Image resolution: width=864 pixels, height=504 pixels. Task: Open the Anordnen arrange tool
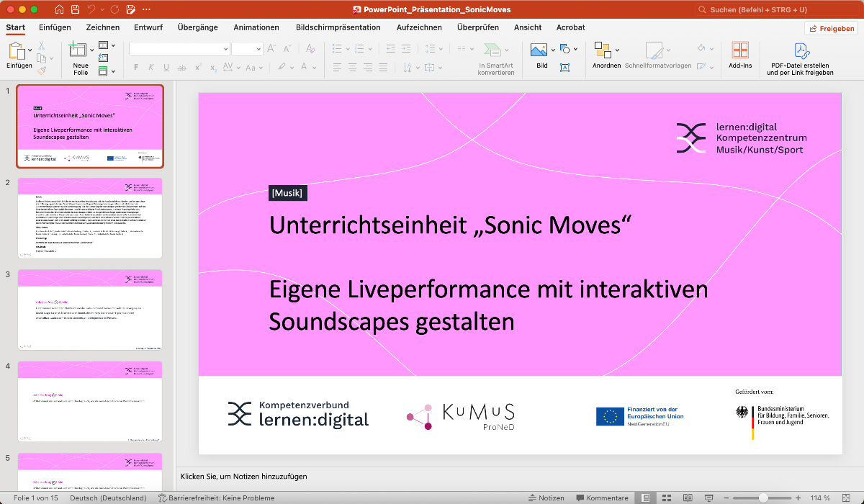(603, 52)
